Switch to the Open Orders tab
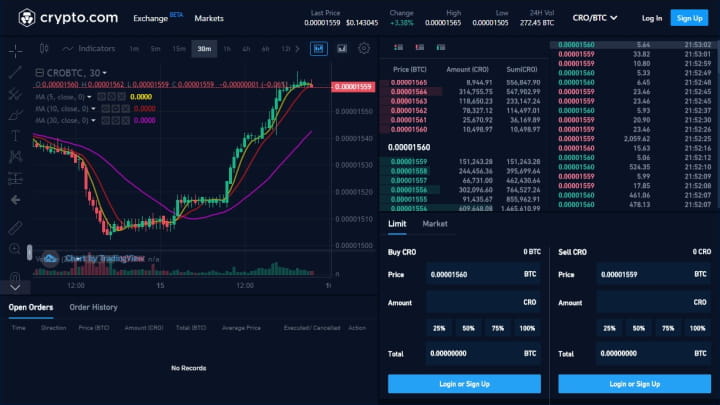 click(31, 307)
